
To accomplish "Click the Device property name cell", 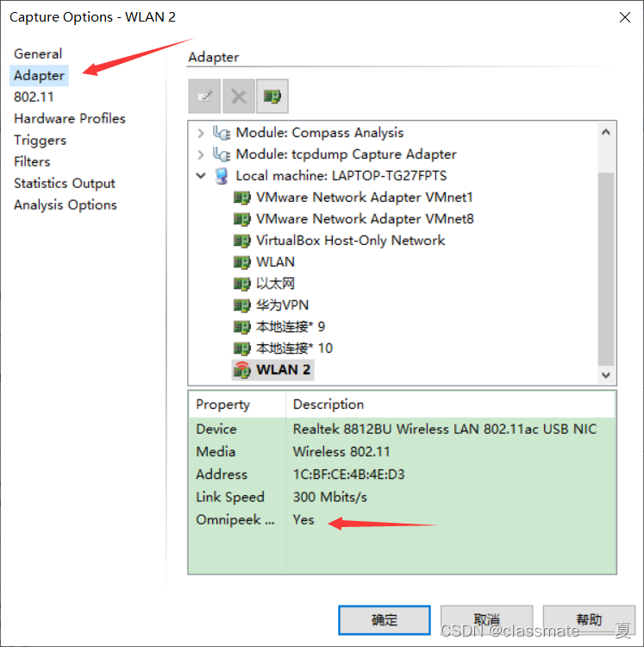I will pyautogui.click(x=216, y=429).
